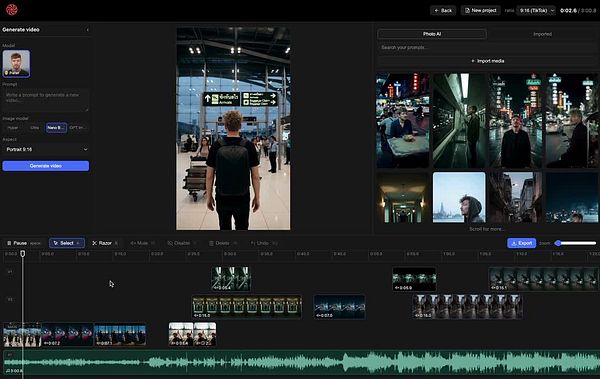Open the Portrait 9:16 aspect dropdown
600x379 pixels.
pyautogui.click(x=46, y=149)
